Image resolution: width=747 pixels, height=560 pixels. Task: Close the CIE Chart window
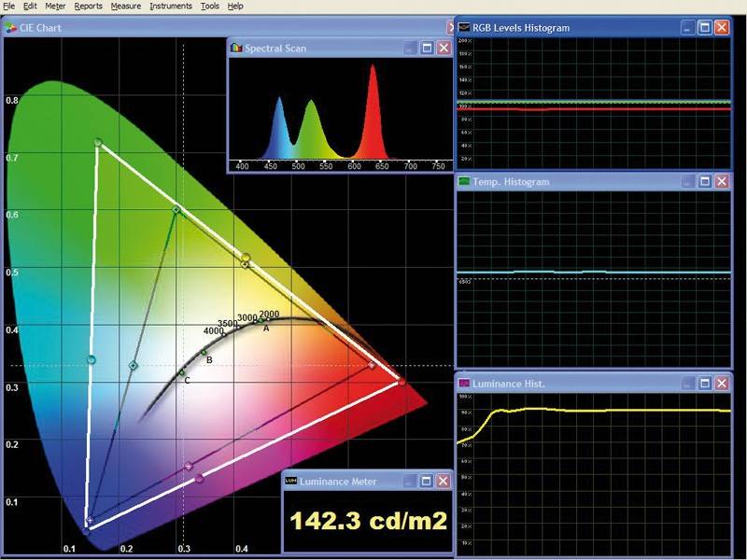tap(451, 28)
